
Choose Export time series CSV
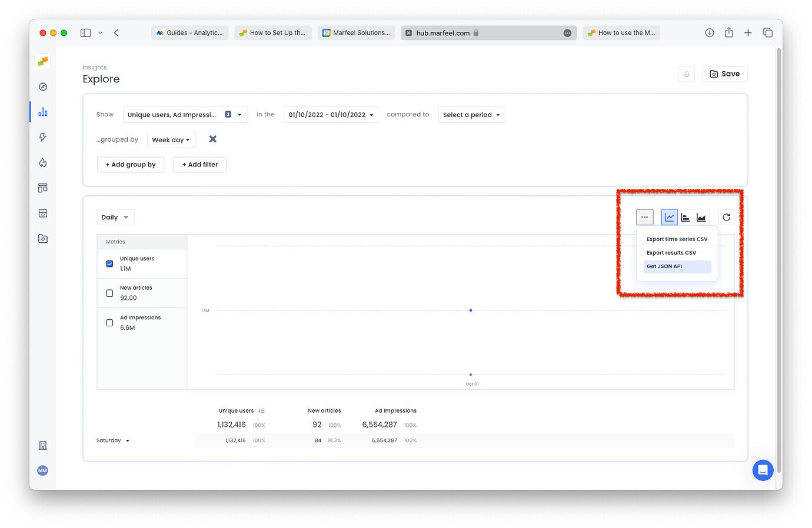pos(677,239)
